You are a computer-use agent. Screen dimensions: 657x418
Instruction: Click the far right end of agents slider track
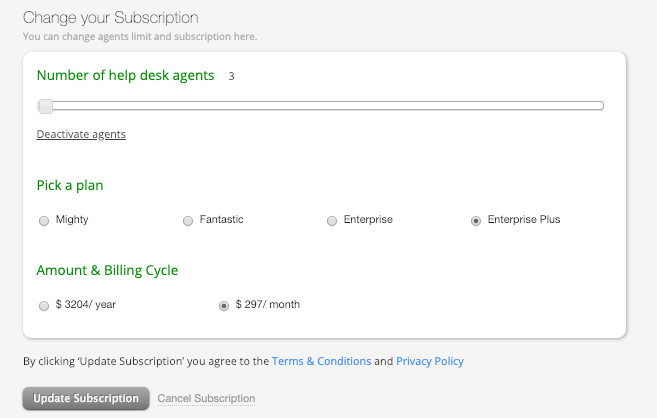(600, 105)
